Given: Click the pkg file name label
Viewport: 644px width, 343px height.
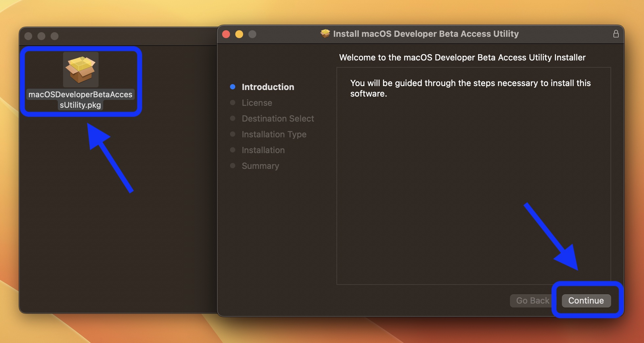Looking at the screenshot, I should 80,100.
